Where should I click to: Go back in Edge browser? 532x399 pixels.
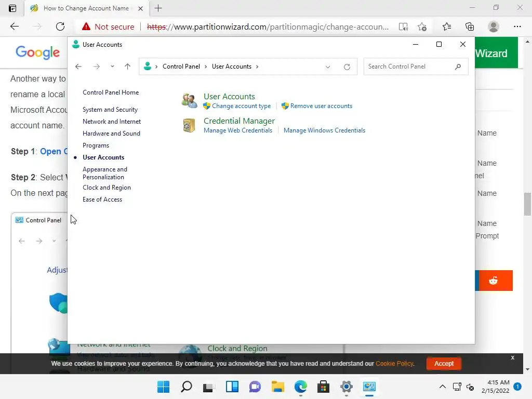[14, 26]
